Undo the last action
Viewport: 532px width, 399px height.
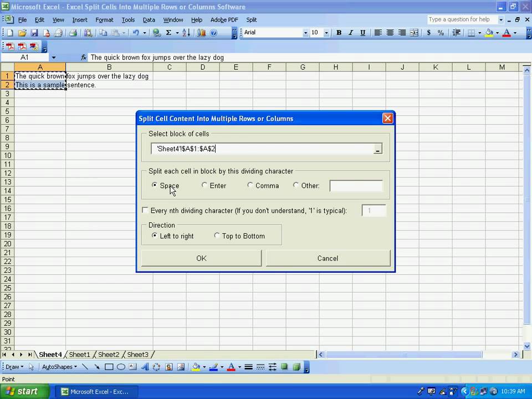pyautogui.click(x=136, y=33)
